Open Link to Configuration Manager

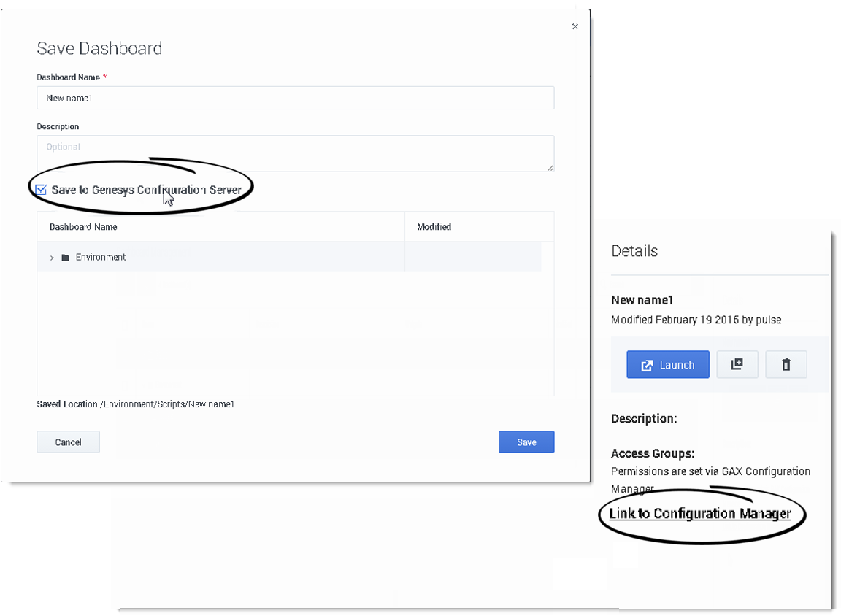click(700, 514)
